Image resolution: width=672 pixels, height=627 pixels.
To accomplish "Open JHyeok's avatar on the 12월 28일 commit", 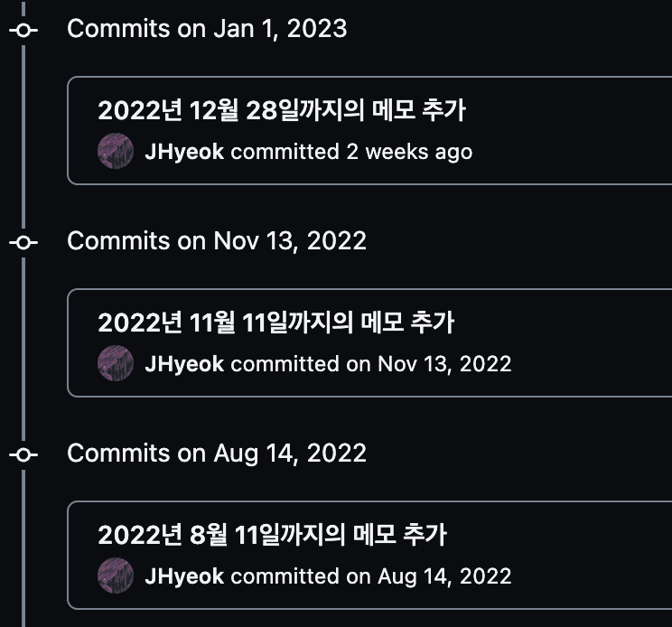I will pos(116,151).
